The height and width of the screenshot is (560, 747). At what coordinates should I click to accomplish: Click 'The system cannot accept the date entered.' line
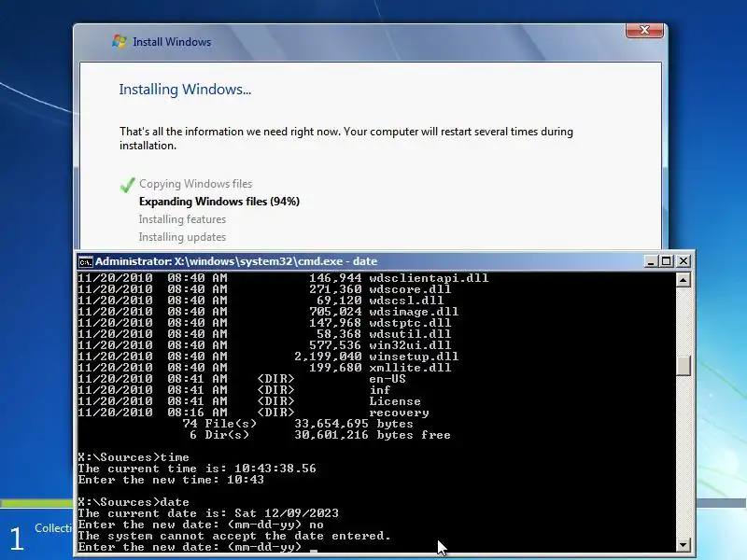click(x=234, y=536)
